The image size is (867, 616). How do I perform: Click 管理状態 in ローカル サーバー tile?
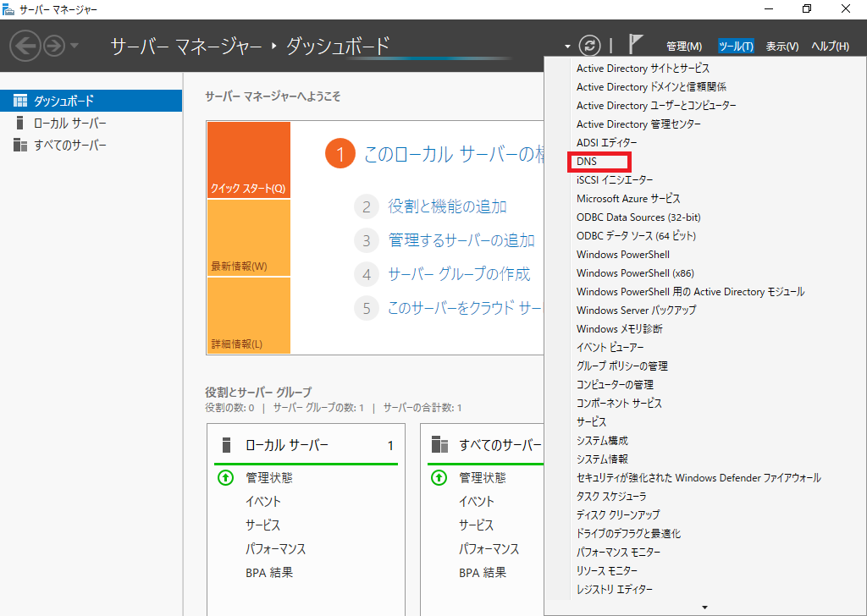(x=268, y=477)
